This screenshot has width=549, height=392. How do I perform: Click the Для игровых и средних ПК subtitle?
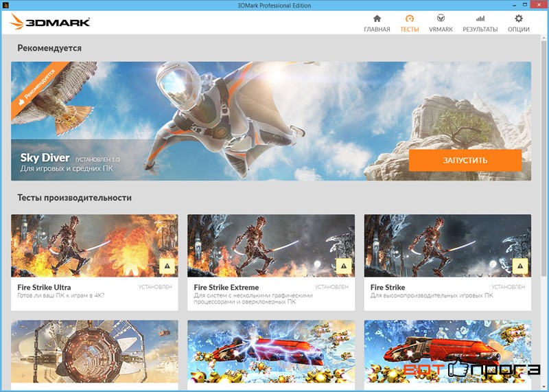coord(67,168)
